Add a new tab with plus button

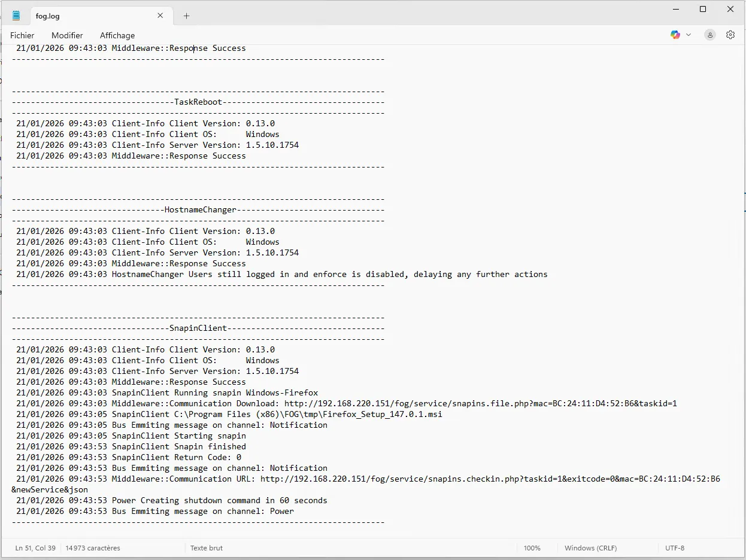186,16
